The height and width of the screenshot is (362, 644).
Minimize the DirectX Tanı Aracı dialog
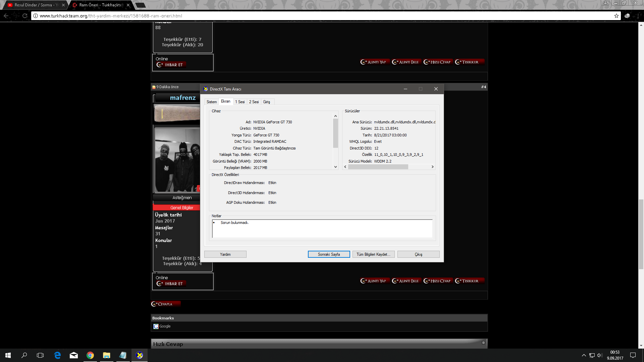(405, 89)
